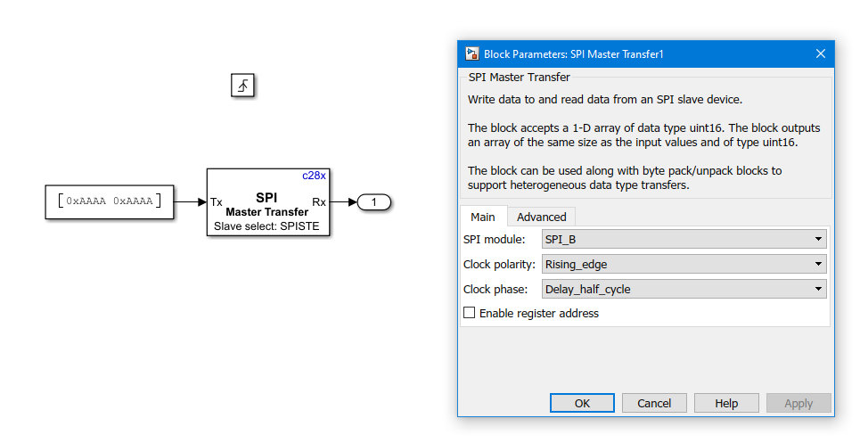The image size is (868, 443).
Task: Click the c28x label on SPI block
Action: (x=315, y=176)
